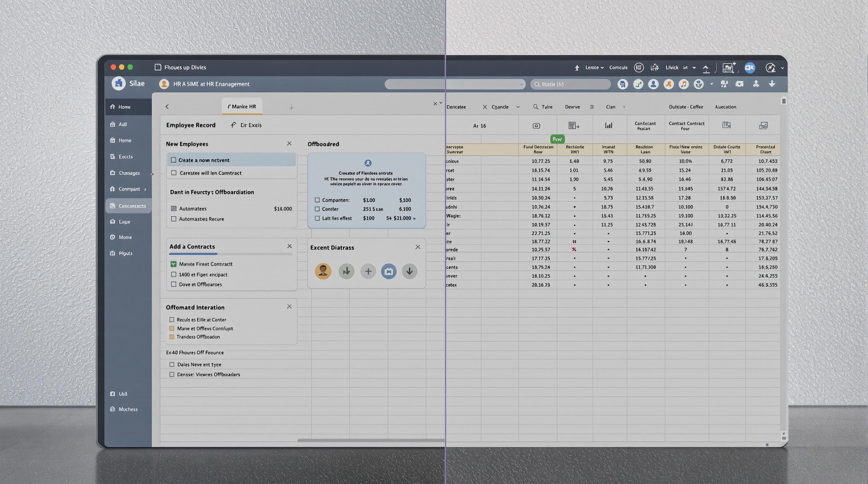Click the green down-arrow icon in Excent Diatrass
The width and height of the screenshot is (868, 484).
(x=346, y=271)
